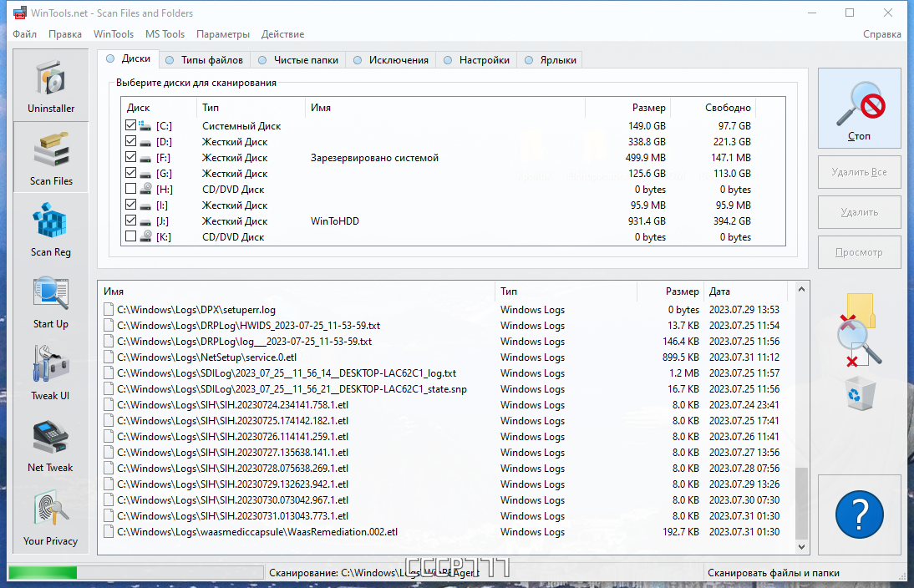914x588 pixels.
Task: Stop scanning with the Стоп button
Action: (x=859, y=109)
